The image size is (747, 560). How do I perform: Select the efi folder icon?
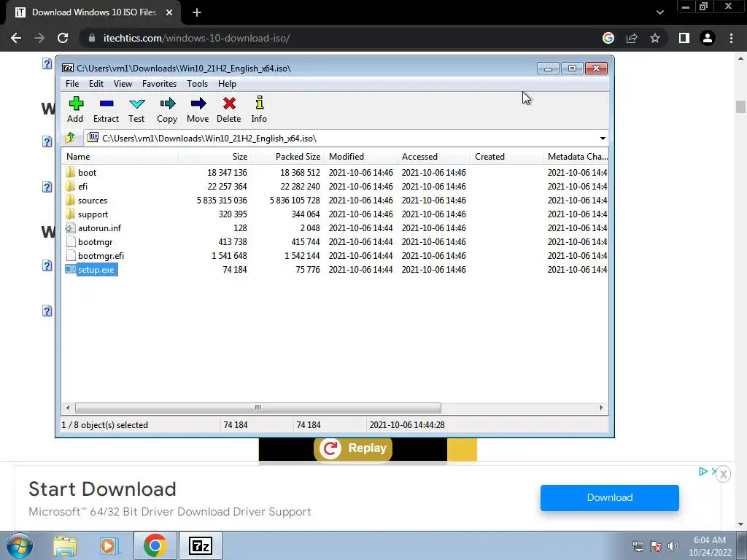click(71, 186)
